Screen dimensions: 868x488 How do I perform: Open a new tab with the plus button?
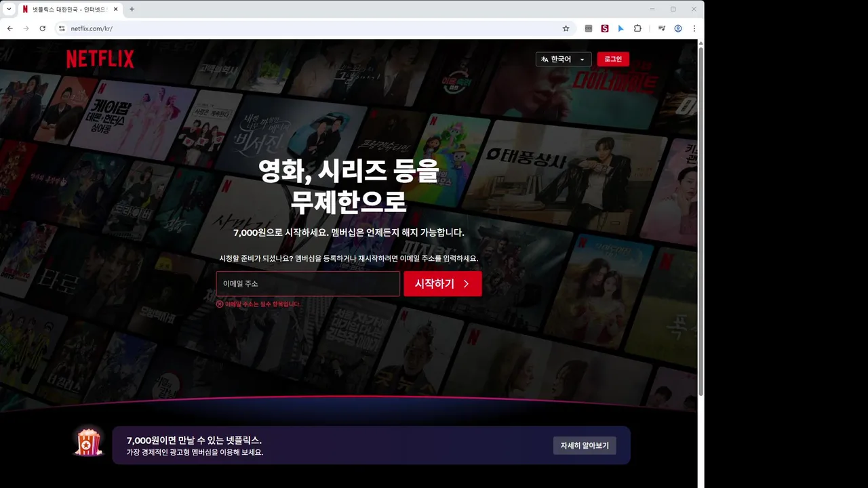(x=132, y=9)
